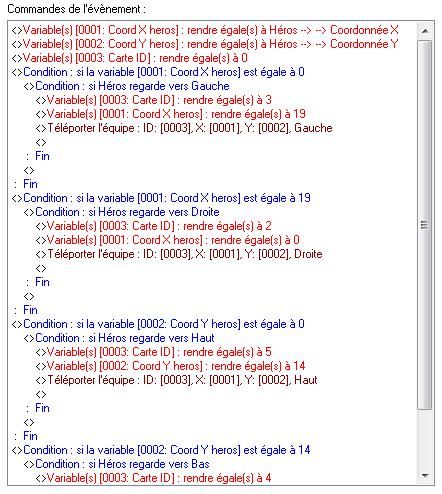Select the Coord Y heros equals Coordonnée Y line

click(x=205, y=44)
